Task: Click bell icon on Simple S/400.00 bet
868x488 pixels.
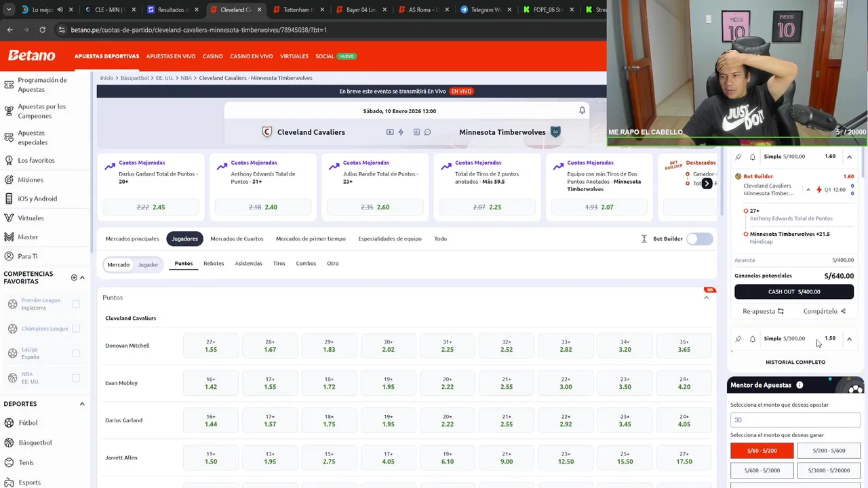Action: [752, 157]
